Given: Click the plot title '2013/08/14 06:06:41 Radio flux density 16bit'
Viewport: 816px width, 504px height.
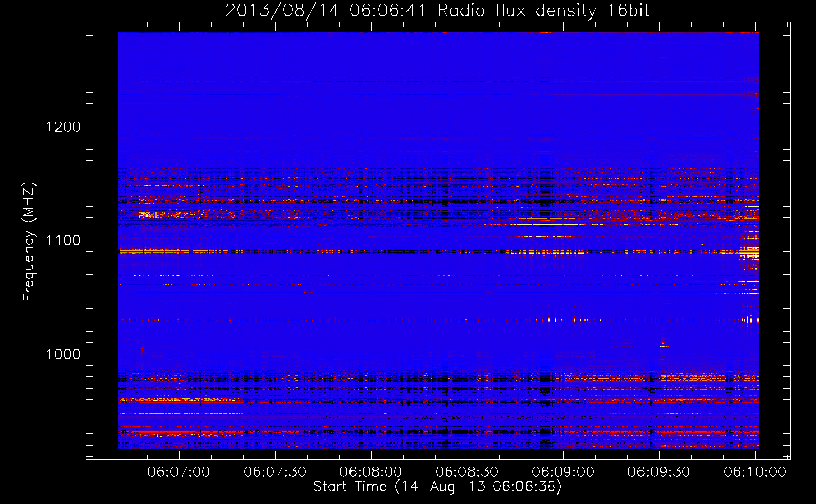Looking at the screenshot, I should pos(437,11).
